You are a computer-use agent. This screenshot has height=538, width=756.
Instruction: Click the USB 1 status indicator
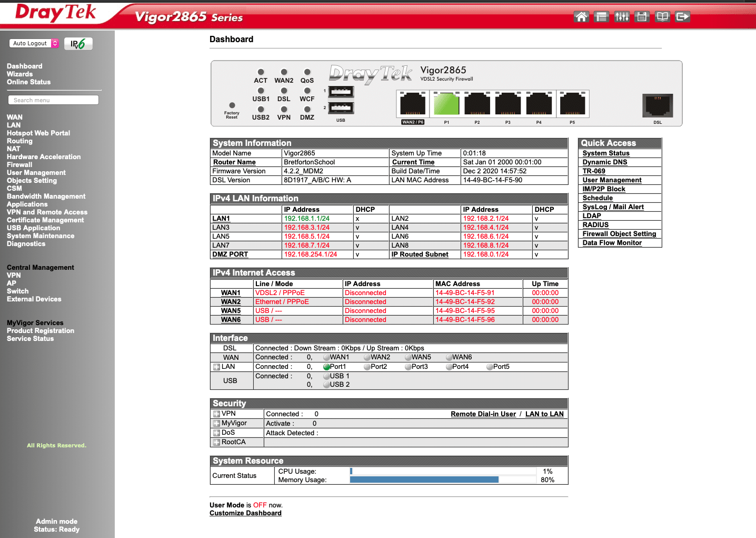pos(326,376)
